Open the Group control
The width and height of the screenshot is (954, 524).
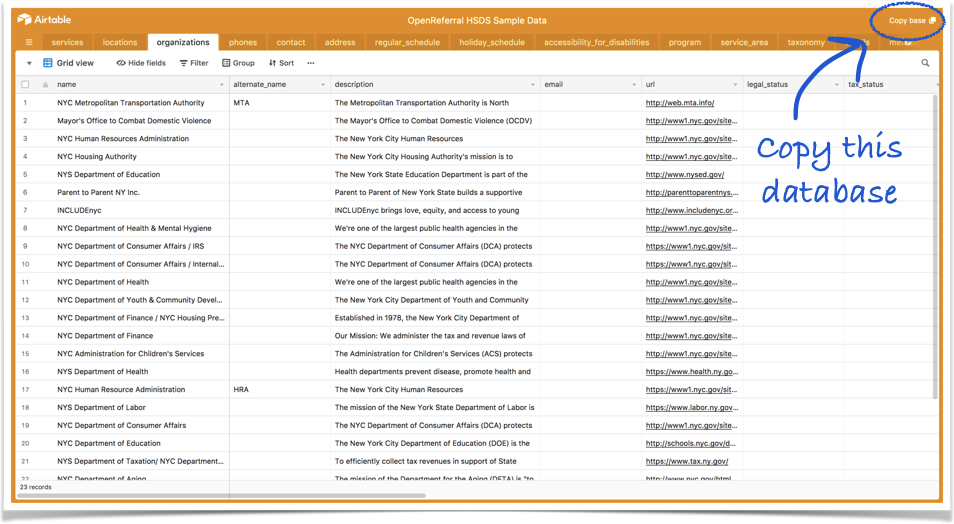pos(238,63)
